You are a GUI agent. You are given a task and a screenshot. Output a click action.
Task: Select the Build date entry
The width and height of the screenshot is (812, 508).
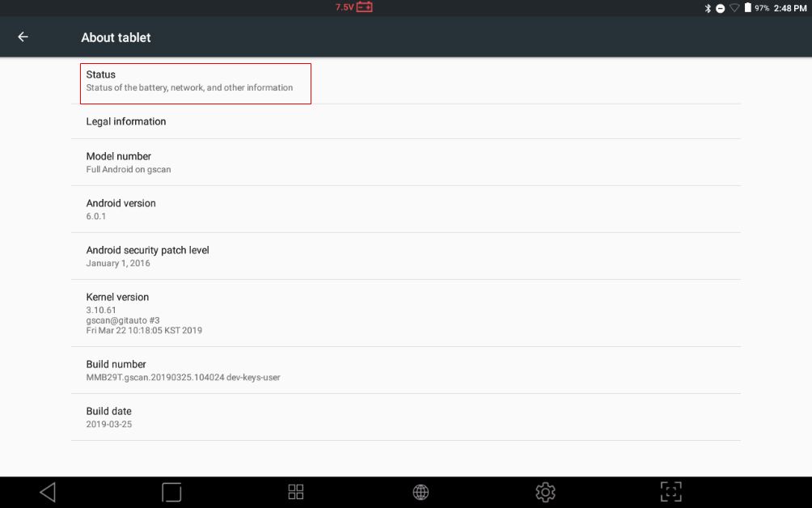(406, 417)
